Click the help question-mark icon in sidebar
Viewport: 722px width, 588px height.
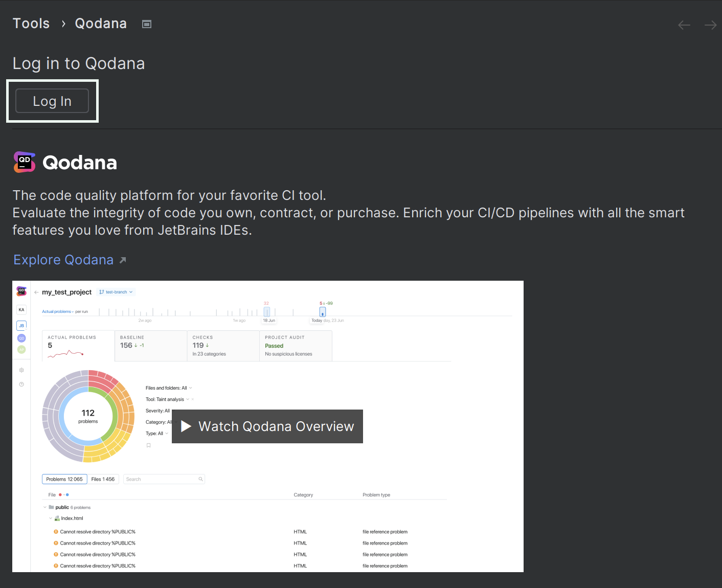pos(21,384)
